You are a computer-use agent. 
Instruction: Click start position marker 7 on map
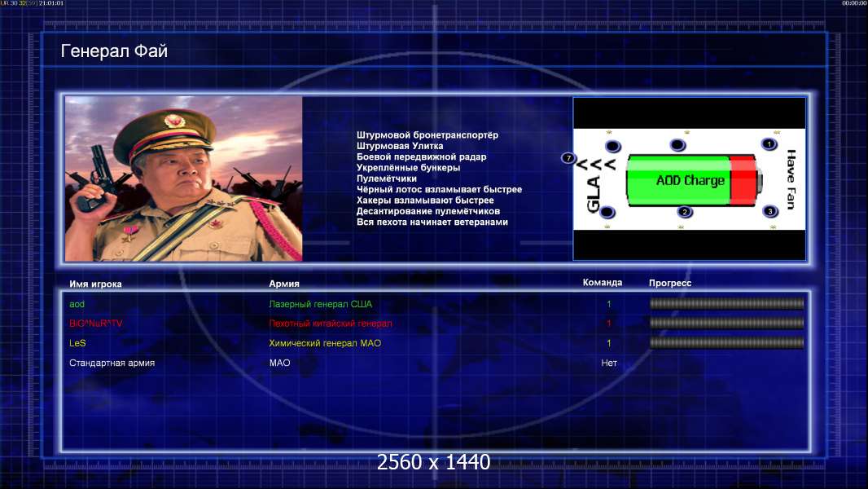pos(568,158)
